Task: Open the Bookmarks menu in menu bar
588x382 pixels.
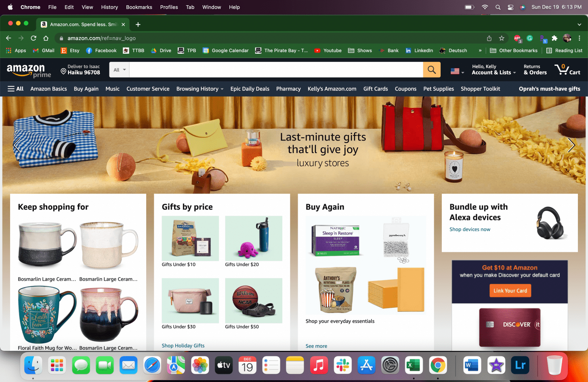Action: 139,7
